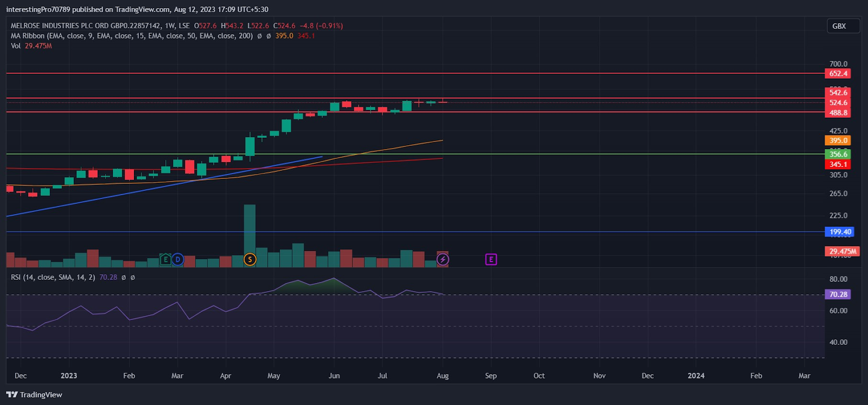Click the tallest green volume bar
This screenshot has width=868, height=405.
[x=250, y=236]
